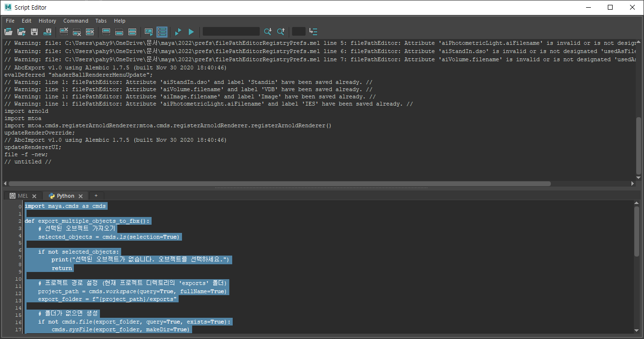Show only the history pane
Screen dimensions: 644x339
point(106,32)
